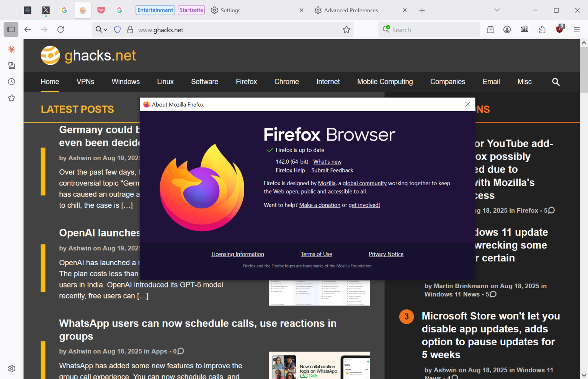Expand the Entertainment tab group

(x=155, y=10)
